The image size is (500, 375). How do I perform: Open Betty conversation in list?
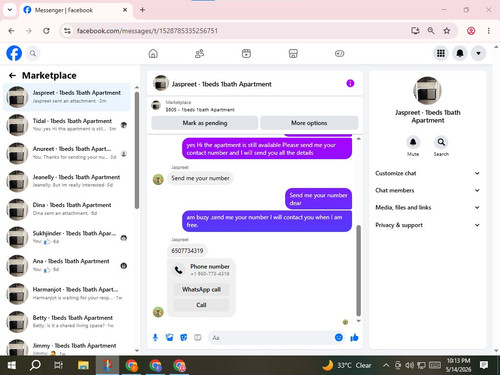coord(67,321)
